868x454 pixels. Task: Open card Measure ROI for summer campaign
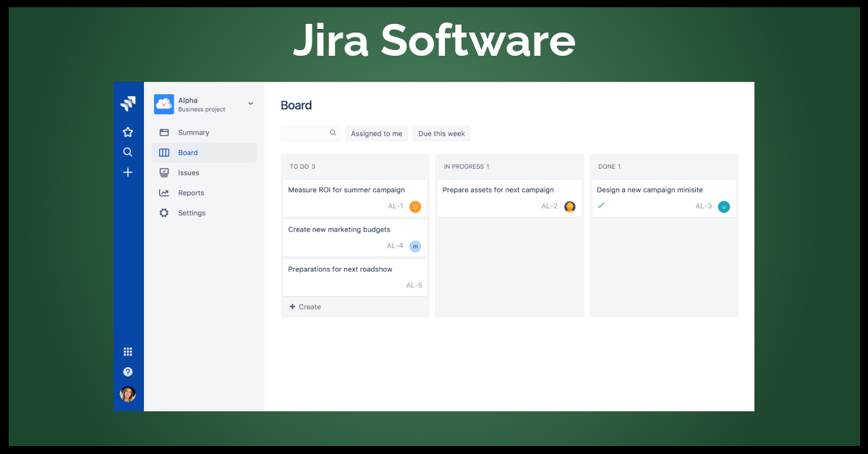[x=355, y=198]
